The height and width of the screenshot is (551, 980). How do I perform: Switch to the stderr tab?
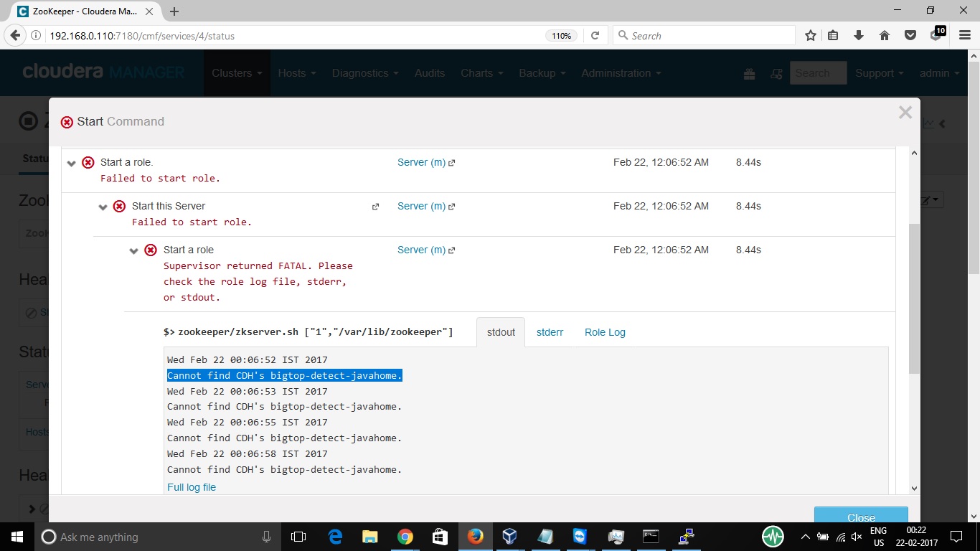550,332
